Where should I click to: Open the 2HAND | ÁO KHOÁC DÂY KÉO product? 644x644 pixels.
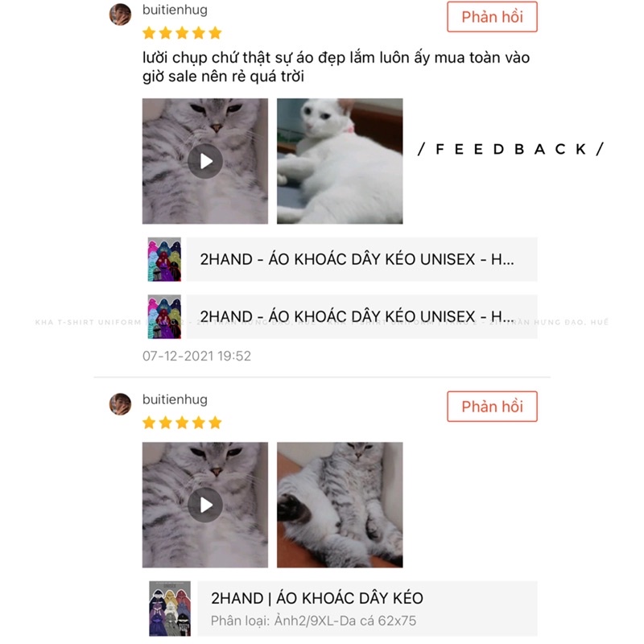367,609
